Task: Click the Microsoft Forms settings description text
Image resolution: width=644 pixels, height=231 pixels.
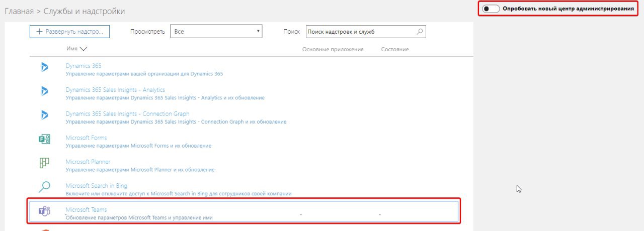Action: pos(138,146)
